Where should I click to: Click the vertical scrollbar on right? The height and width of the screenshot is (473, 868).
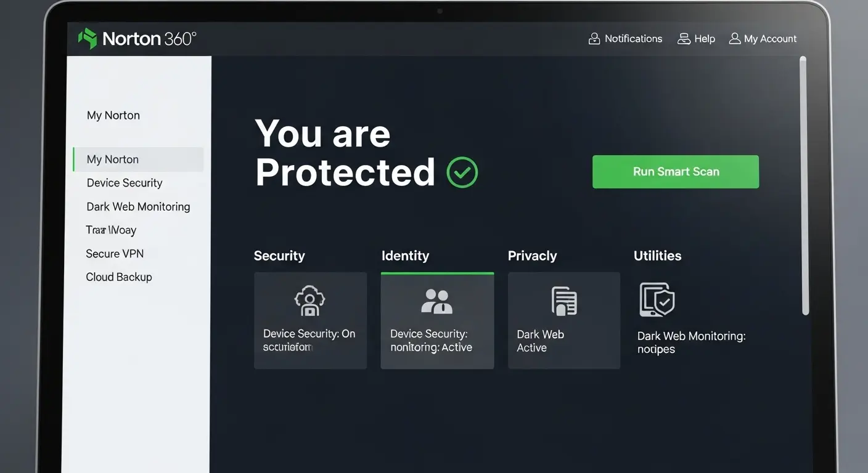pos(803,185)
